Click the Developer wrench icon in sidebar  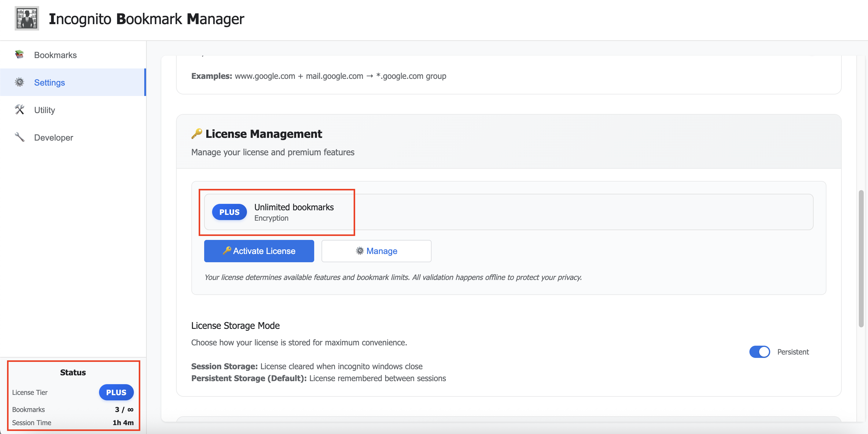click(x=20, y=137)
